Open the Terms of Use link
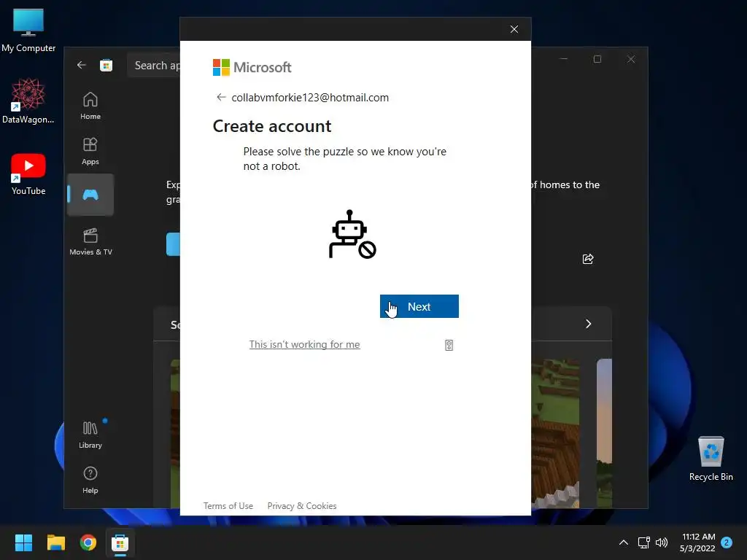The height and width of the screenshot is (560, 747). [228, 506]
